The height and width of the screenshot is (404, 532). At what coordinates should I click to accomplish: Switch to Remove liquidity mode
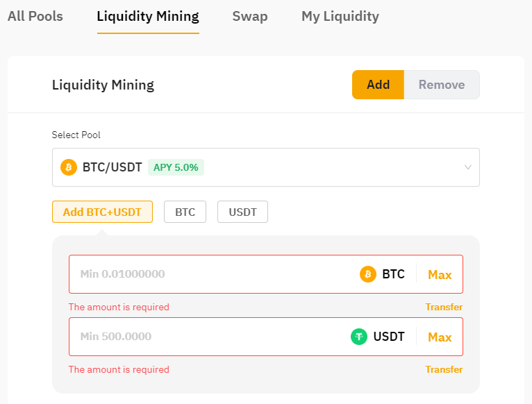[x=442, y=85]
